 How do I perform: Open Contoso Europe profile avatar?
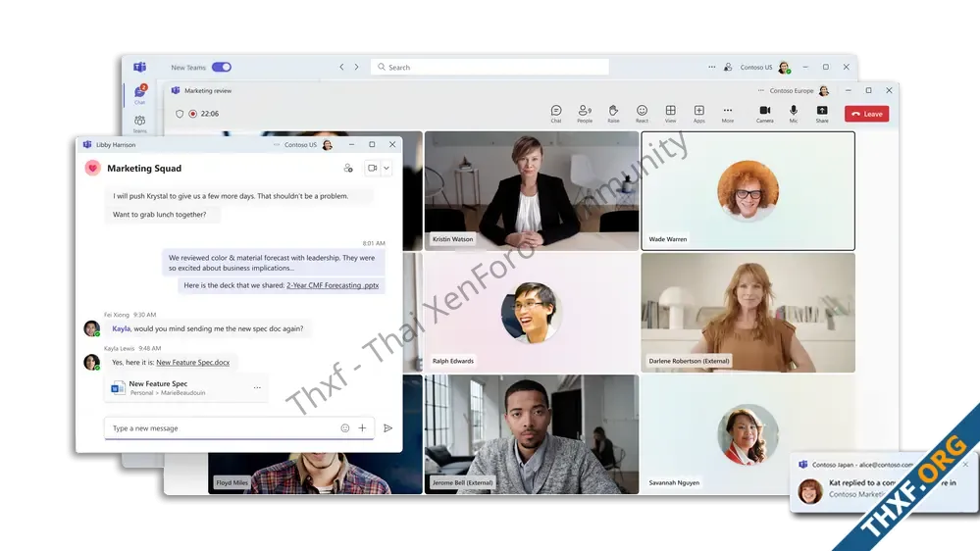[824, 90]
